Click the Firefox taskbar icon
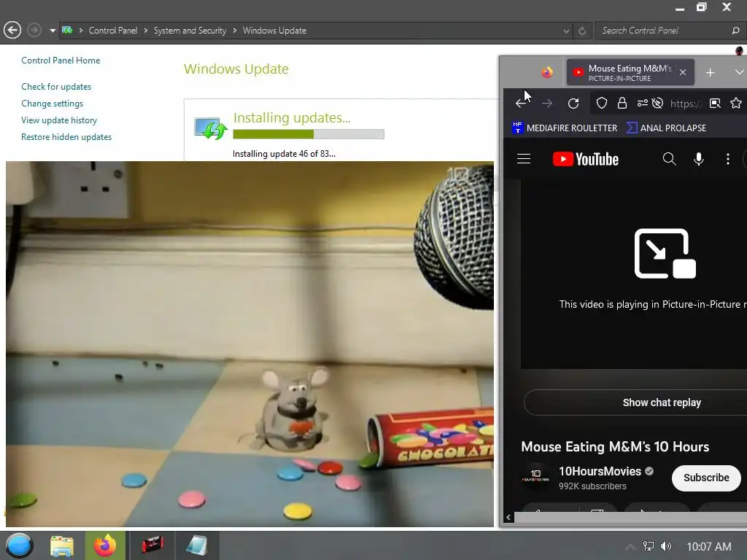 pos(105,545)
